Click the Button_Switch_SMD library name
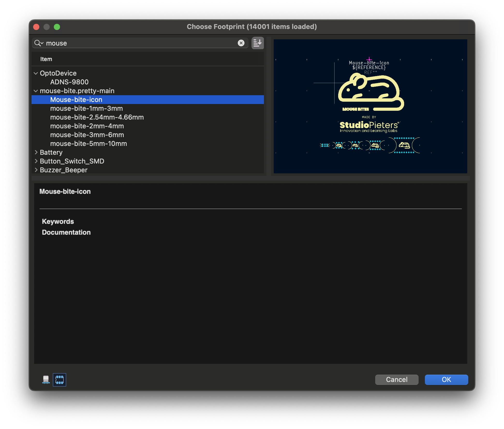This screenshot has width=504, height=429. tap(72, 161)
